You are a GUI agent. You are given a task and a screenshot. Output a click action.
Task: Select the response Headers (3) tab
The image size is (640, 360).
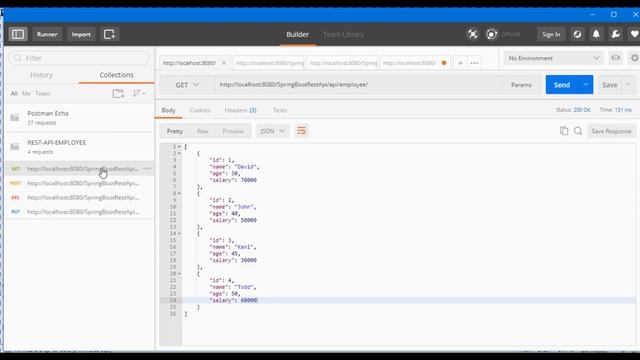(x=240, y=110)
